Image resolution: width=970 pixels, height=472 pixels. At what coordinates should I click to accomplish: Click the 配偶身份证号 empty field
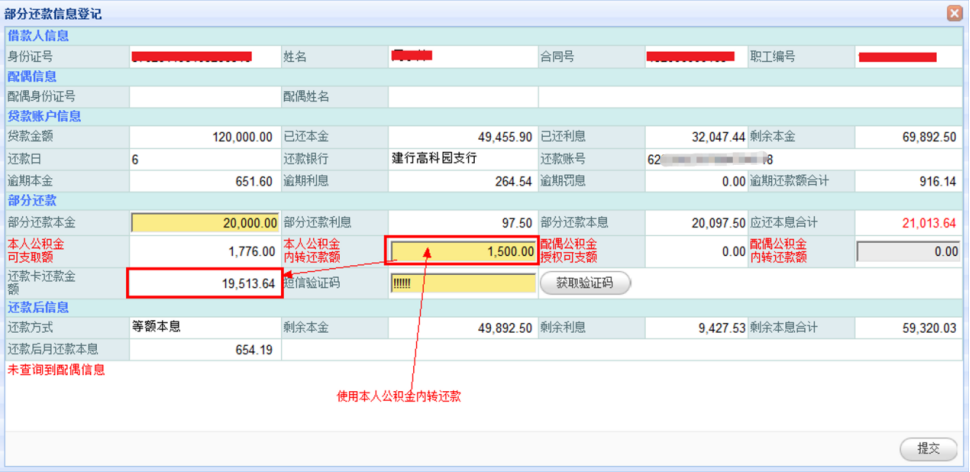204,97
